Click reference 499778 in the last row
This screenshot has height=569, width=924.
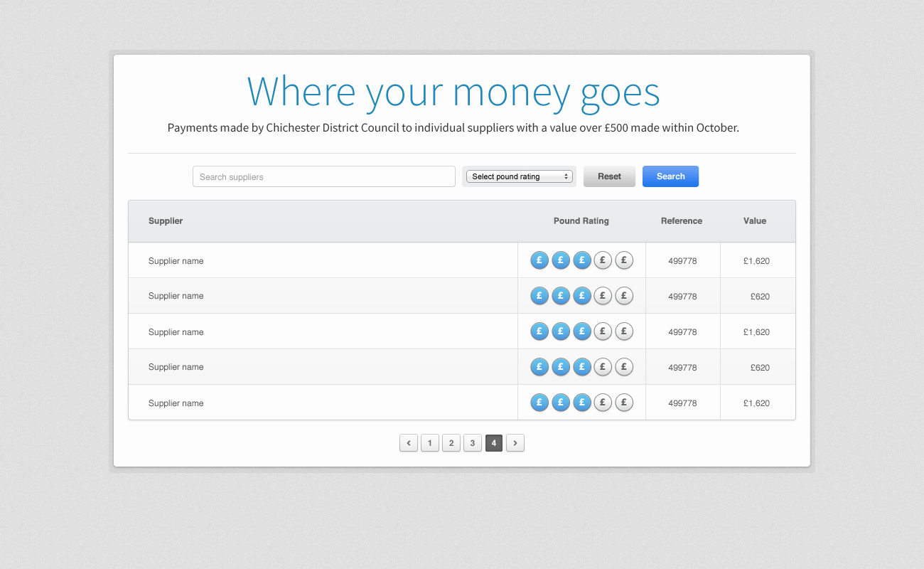pos(682,403)
